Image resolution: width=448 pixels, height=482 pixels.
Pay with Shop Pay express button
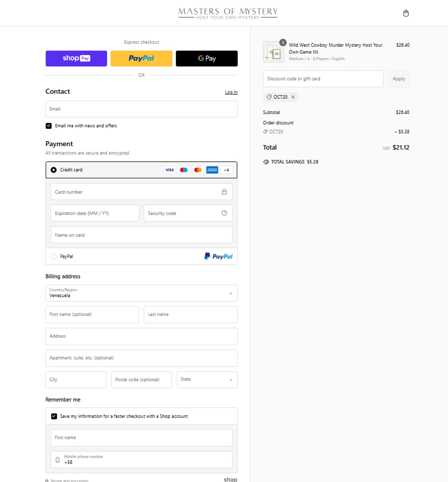click(x=76, y=58)
